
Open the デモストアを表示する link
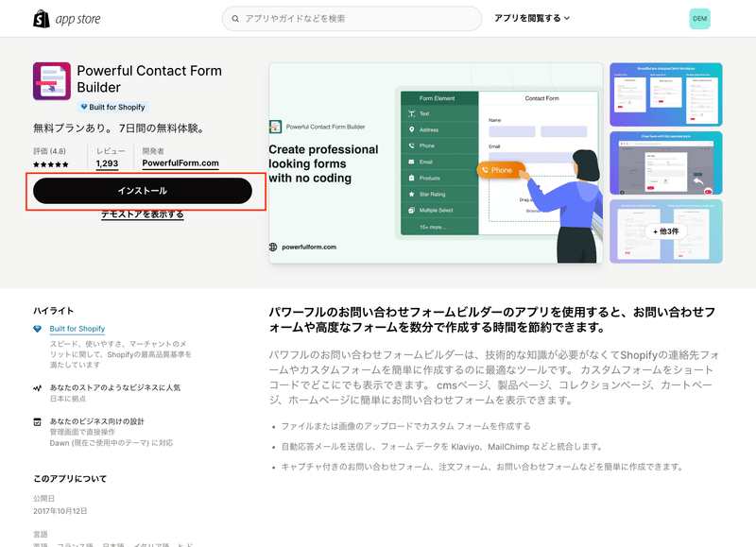(143, 214)
